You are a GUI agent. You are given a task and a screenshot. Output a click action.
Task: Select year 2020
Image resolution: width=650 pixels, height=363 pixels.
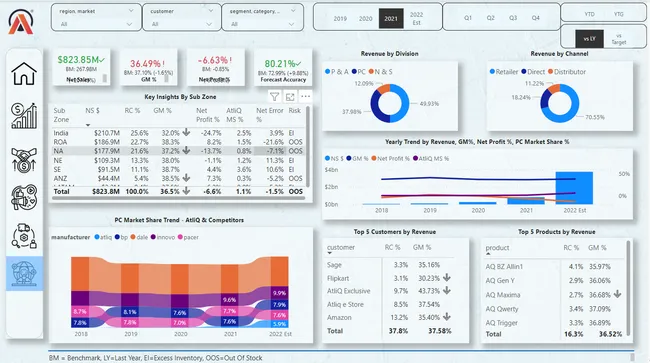coord(366,19)
